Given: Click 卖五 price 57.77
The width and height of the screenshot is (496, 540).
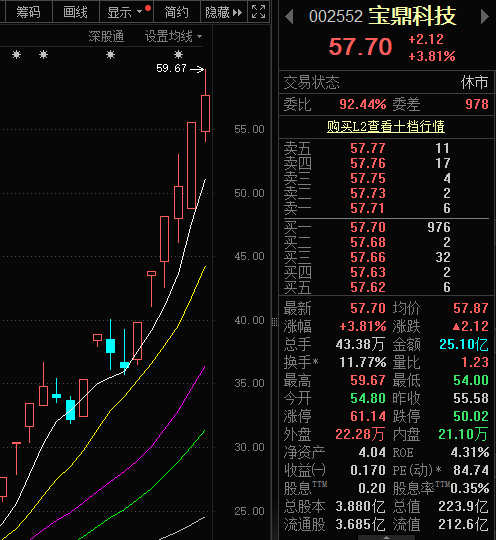Looking at the screenshot, I should pos(368,148).
